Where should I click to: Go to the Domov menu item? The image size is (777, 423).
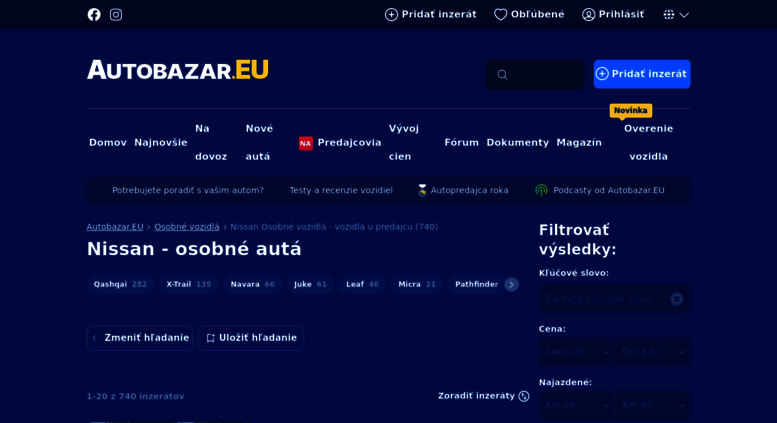click(108, 143)
